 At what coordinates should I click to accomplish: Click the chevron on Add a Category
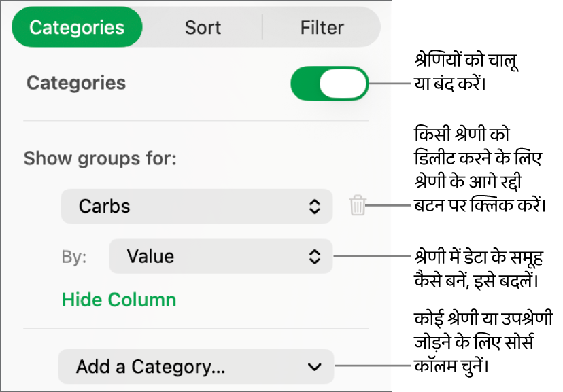point(314,367)
